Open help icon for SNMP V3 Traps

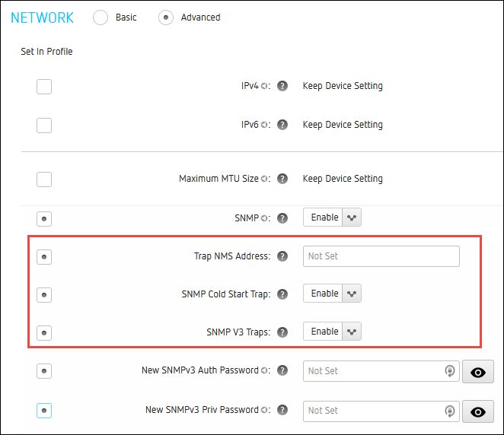click(282, 332)
